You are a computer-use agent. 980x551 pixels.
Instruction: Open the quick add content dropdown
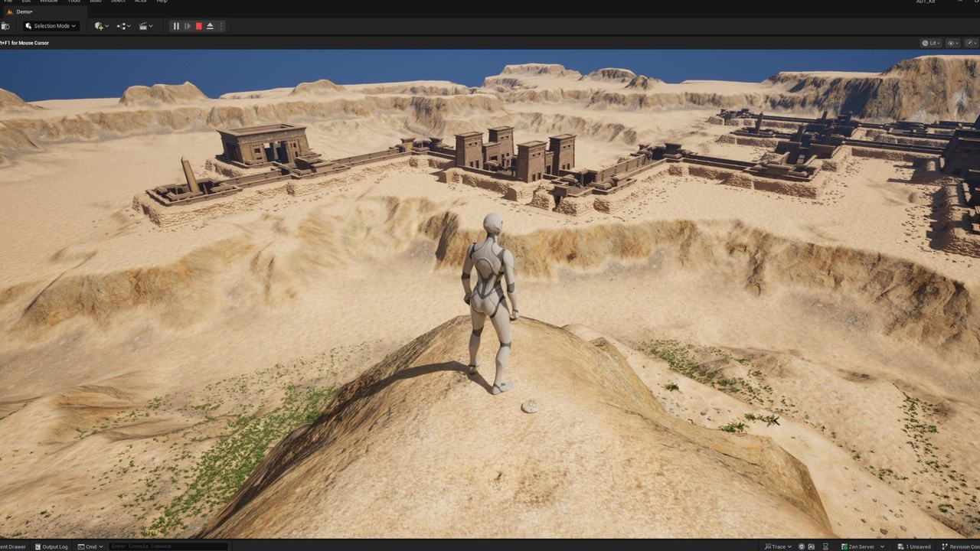(101, 26)
